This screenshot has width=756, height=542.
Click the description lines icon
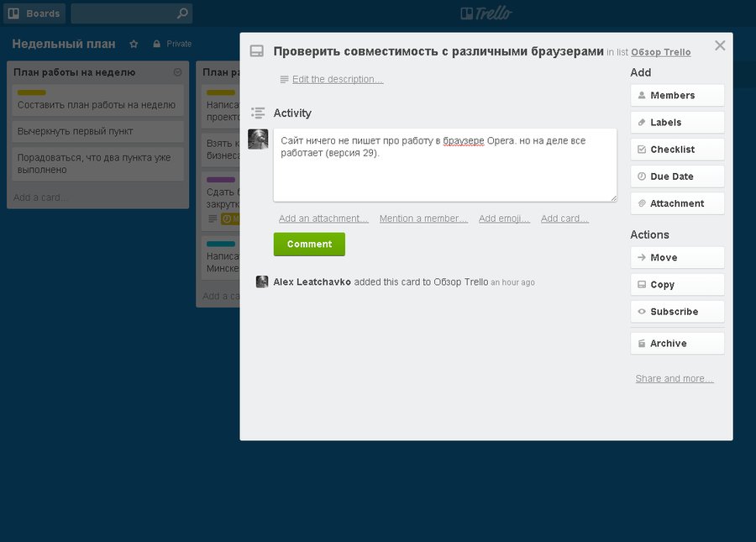point(285,79)
